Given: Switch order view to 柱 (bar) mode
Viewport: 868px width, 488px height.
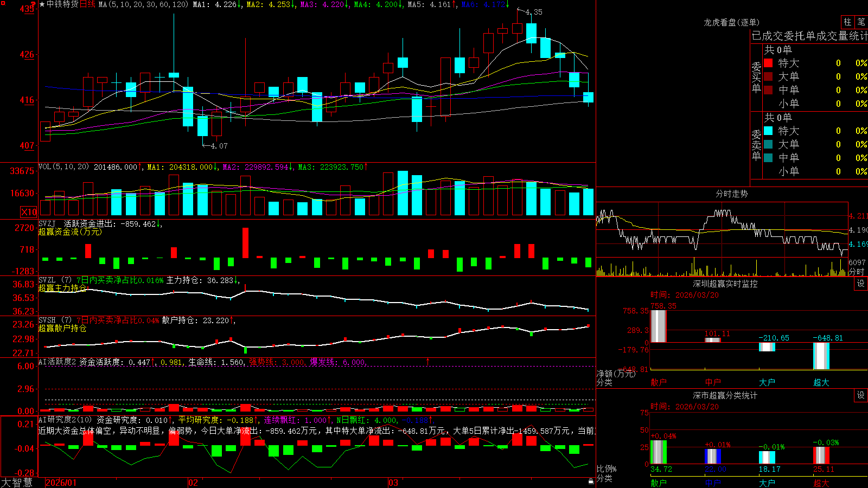Looking at the screenshot, I should 847,22.
